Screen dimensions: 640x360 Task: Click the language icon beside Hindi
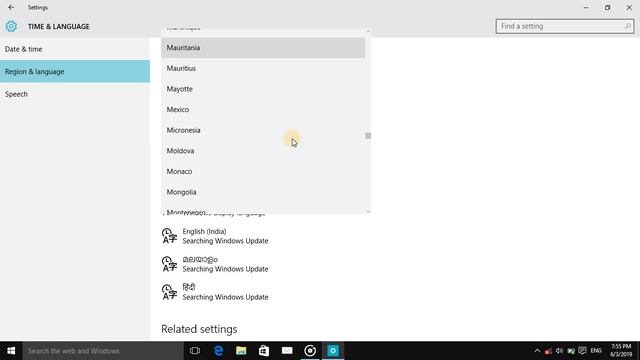point(169,292)
